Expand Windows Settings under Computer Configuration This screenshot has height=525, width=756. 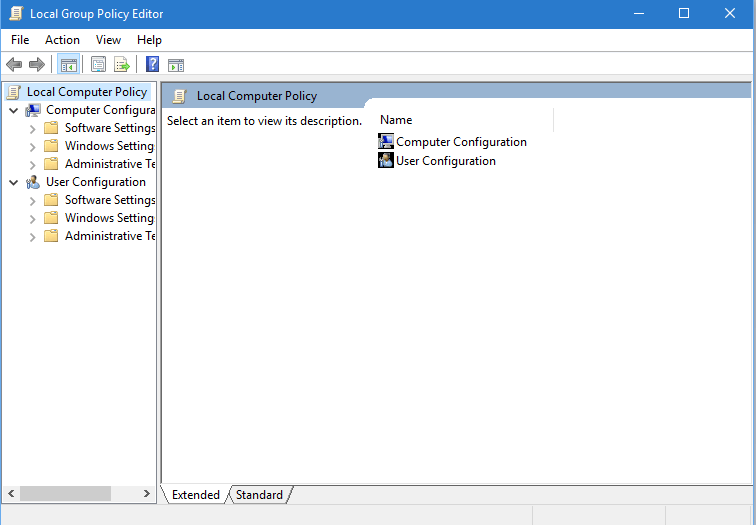(x=32, y=147)
